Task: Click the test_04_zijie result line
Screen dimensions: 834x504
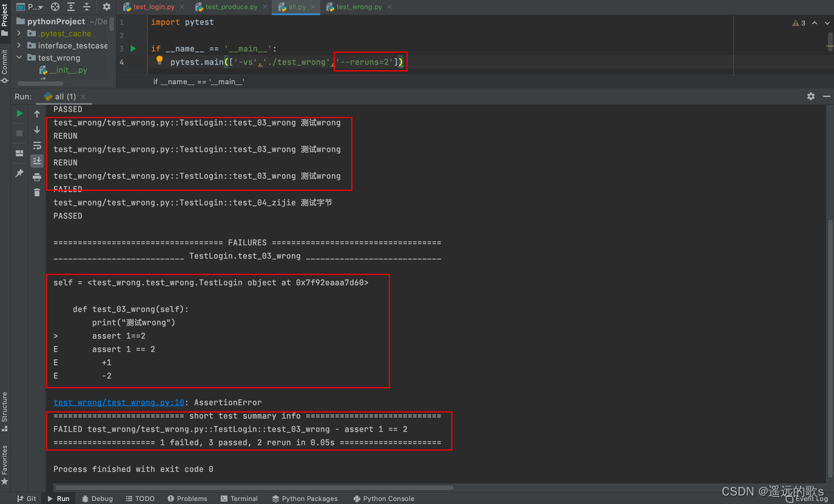Action: [x=193, y=203]
